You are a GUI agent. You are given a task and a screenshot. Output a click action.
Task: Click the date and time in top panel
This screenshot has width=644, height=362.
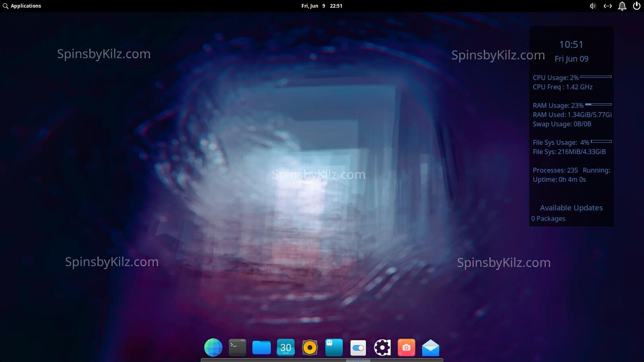(322, 6)
